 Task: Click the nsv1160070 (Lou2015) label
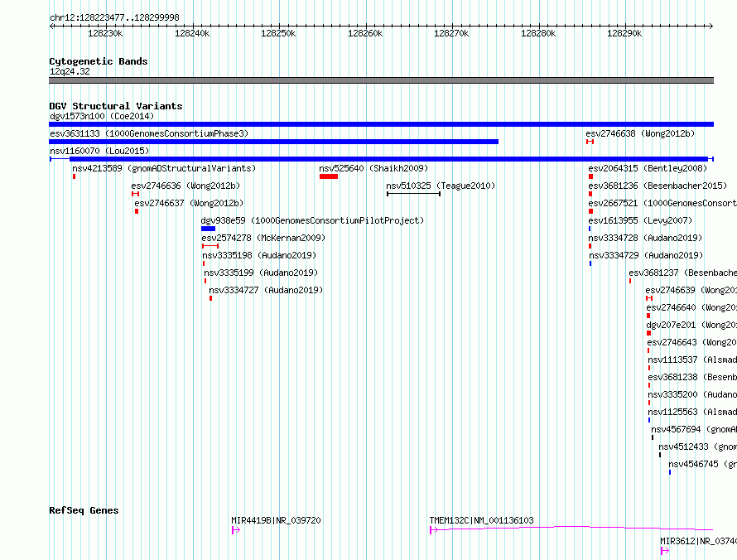(x=99, y=151)
